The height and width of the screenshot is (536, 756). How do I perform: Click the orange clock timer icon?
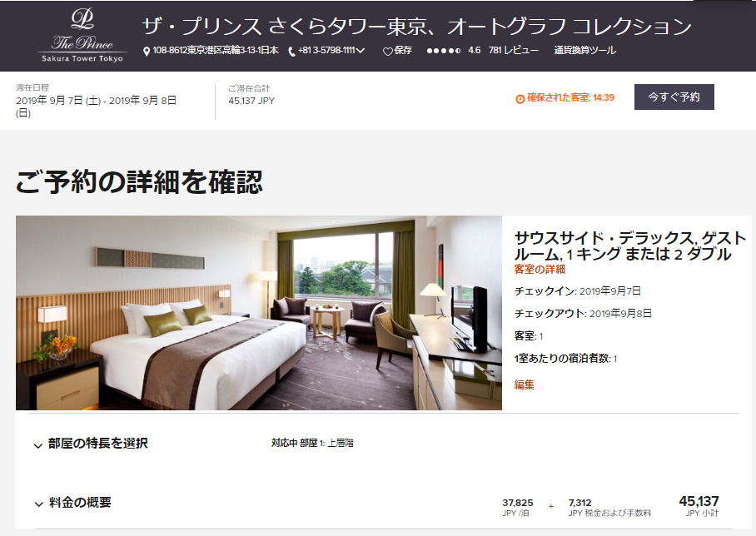pyautogui.click(x=520, y=99)
